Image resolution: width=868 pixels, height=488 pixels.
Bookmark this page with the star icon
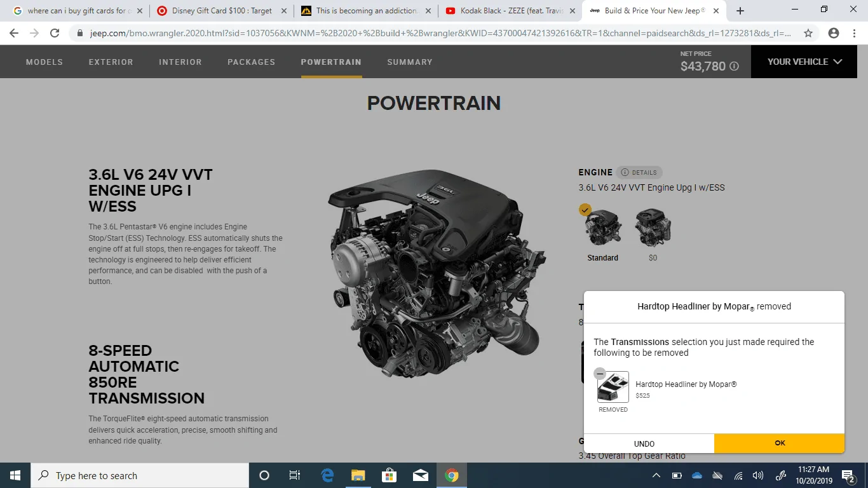[808, 34]
